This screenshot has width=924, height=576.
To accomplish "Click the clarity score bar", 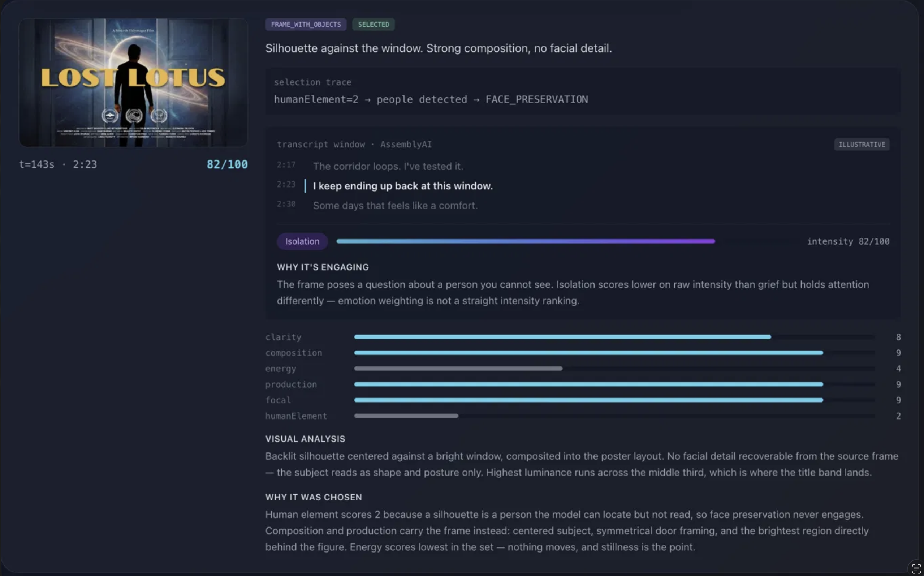I will [614, 337].
